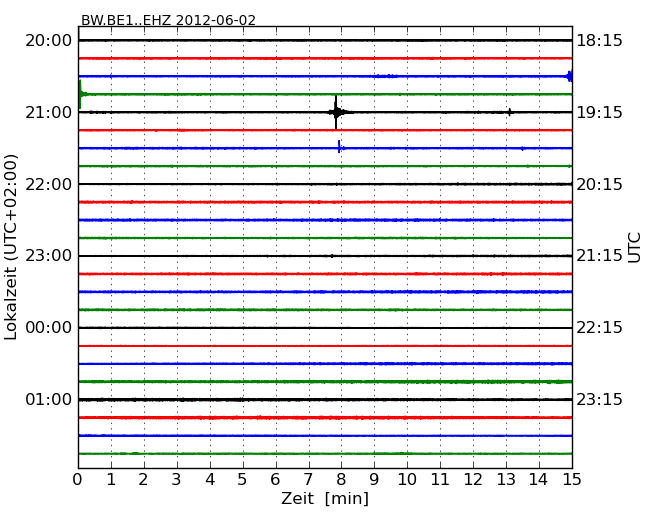This screenshot has height=520, width=650.
Task: Select the 00:00 local time label
Action: click(49, 328)
